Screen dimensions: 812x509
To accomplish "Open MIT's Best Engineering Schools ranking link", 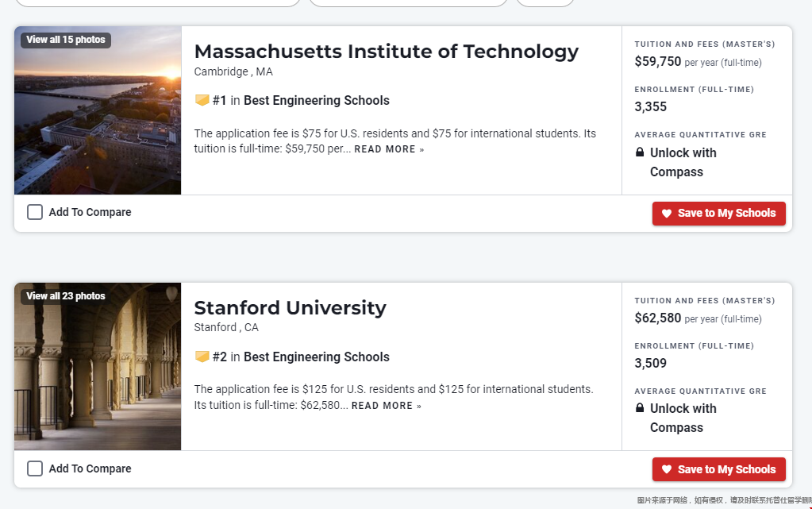I will (317, 101).
